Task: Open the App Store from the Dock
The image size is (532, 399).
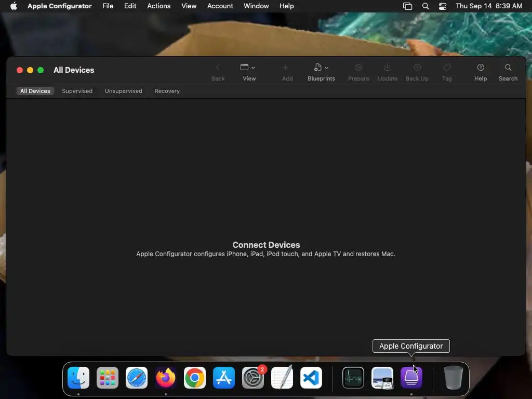Action: [224, 378]
